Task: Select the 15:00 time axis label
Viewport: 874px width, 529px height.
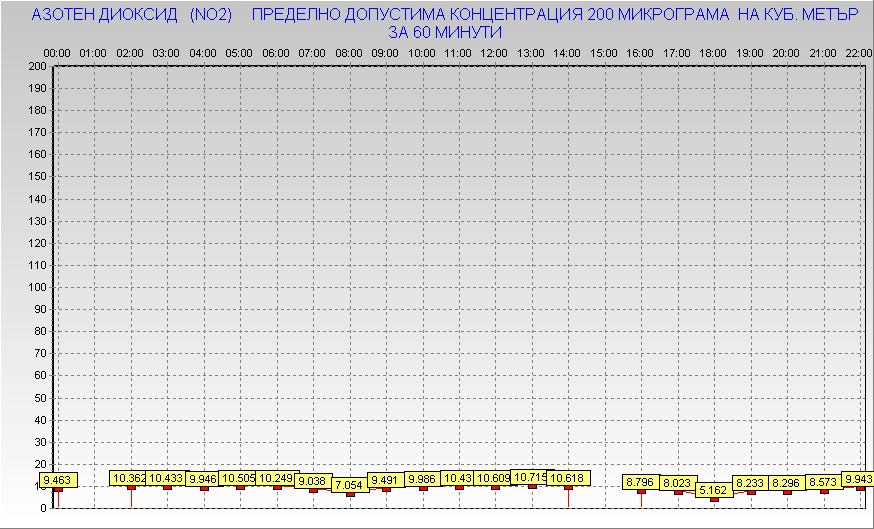Action: click(603, 52)
